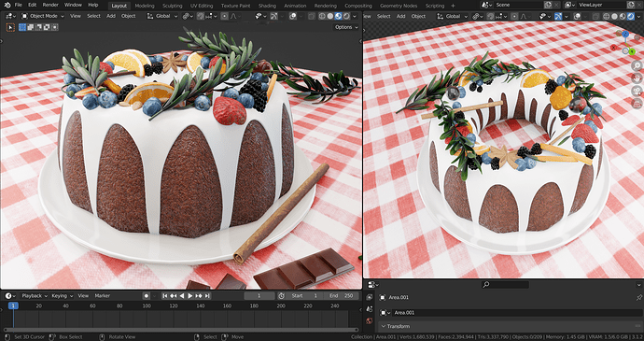Switch to the UV Editing workspace tab
The height and width of the screenshot is (341, 644).
click(x=202, y=6)
